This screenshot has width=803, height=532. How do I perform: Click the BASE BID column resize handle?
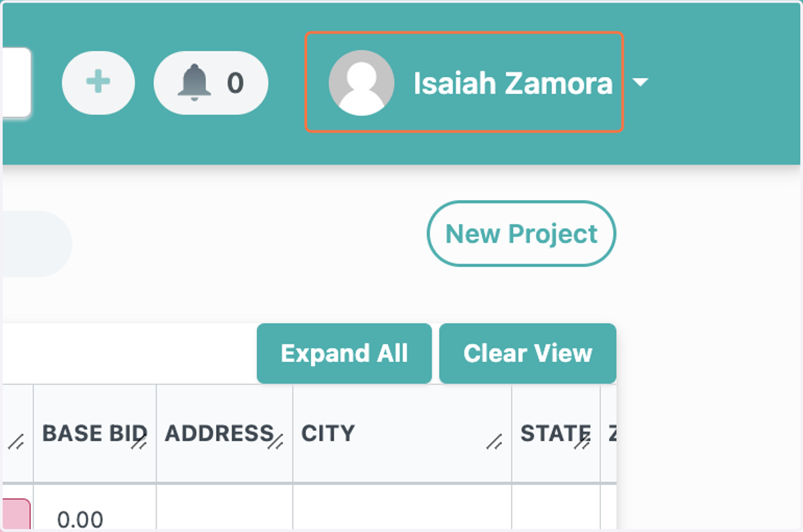140,442
